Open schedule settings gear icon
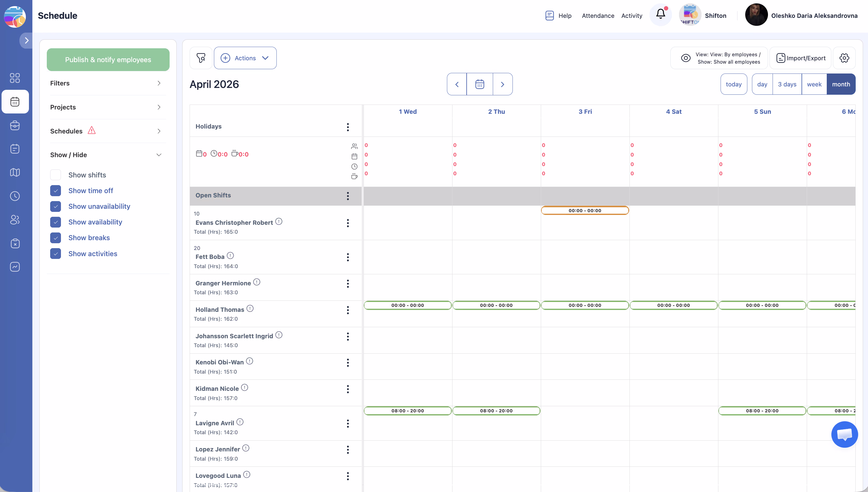The height and width of the screenshot is (492, 868). 844,58
